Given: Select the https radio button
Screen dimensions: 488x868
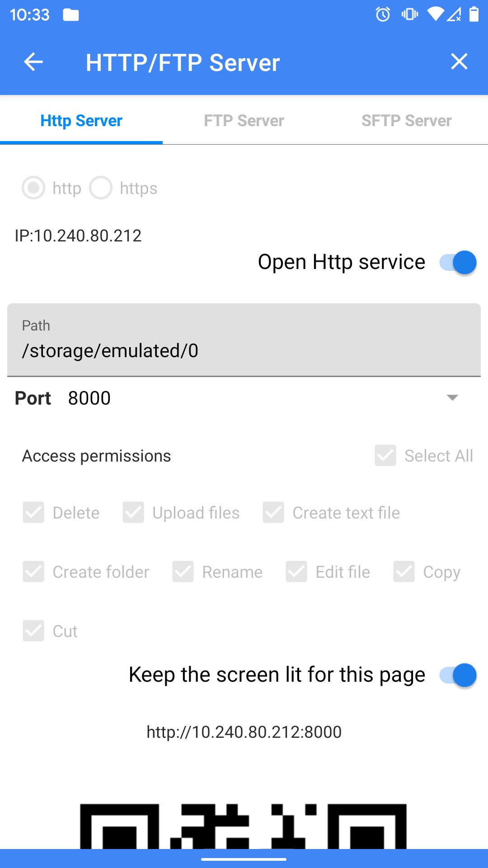Looking at the screenshot, I should pos(101,188).
